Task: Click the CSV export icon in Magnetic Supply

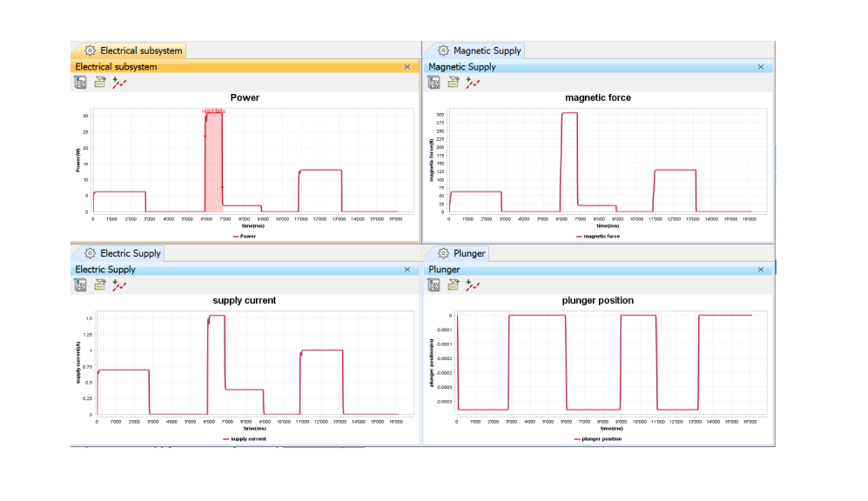Action: [x=434, y=82]
